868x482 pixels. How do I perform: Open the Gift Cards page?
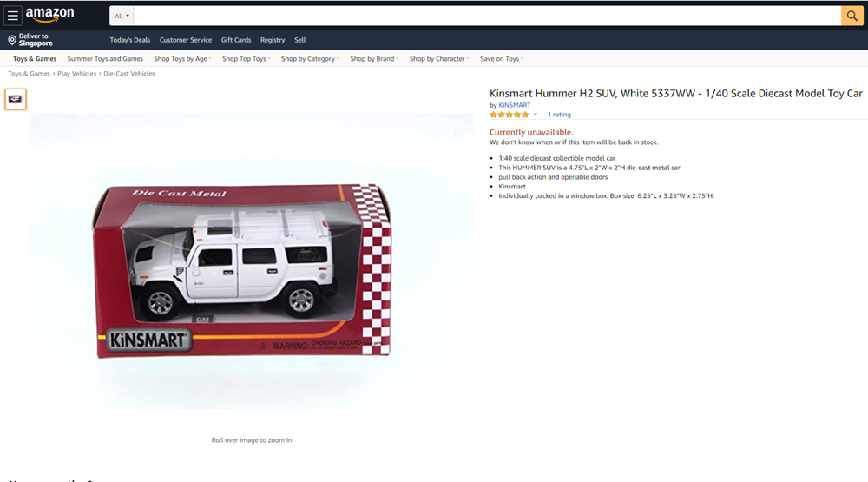tap(236, 40)
